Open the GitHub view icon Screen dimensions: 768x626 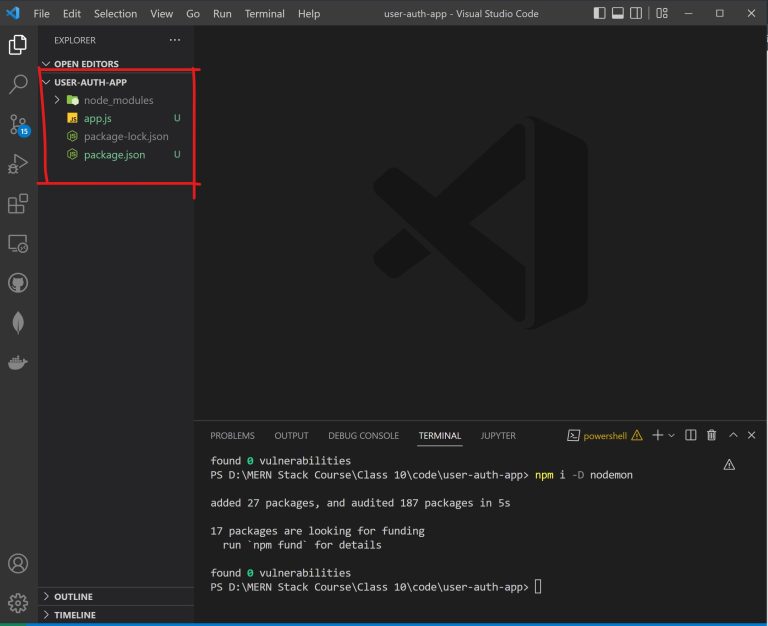[18, 283]
